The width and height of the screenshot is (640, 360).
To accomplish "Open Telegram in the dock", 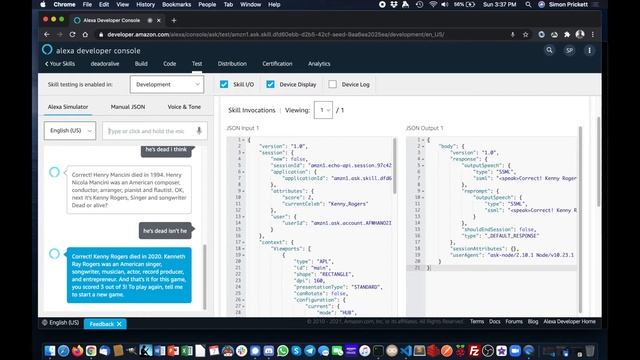I will point(310,351).
